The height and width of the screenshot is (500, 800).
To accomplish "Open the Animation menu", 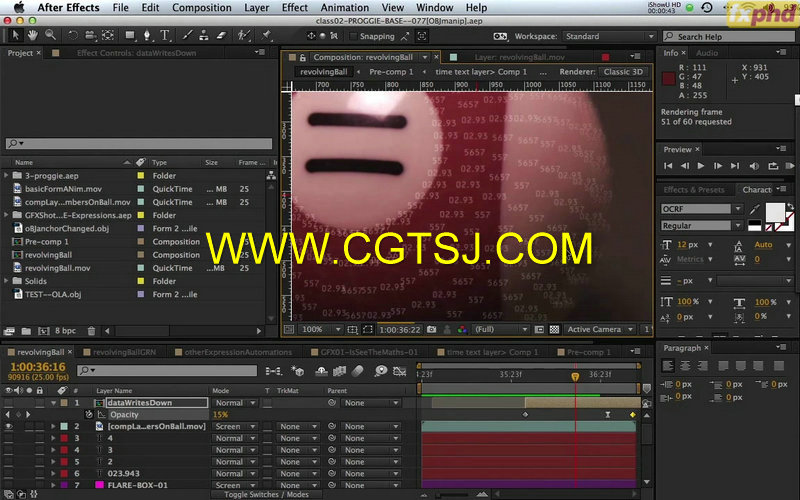I will (x=344, y=8).
